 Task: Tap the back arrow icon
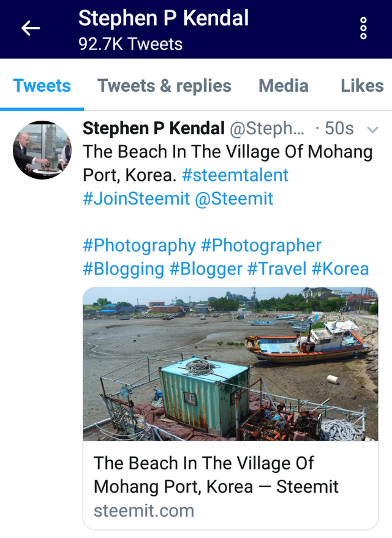pyautogui.click(x=31, y=28)
